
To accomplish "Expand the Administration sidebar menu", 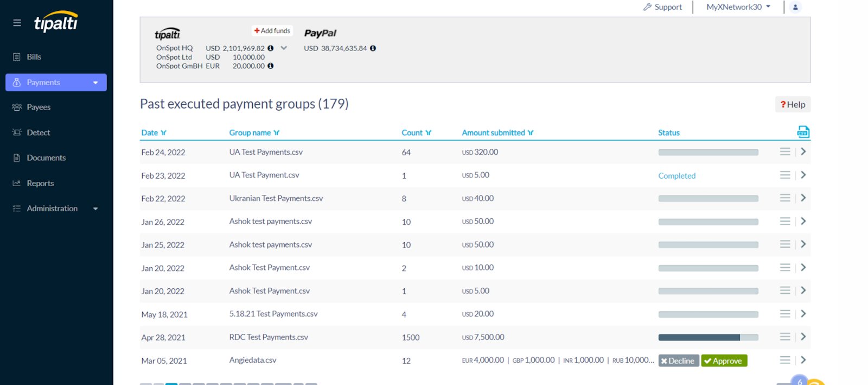I will pos(95,209).
